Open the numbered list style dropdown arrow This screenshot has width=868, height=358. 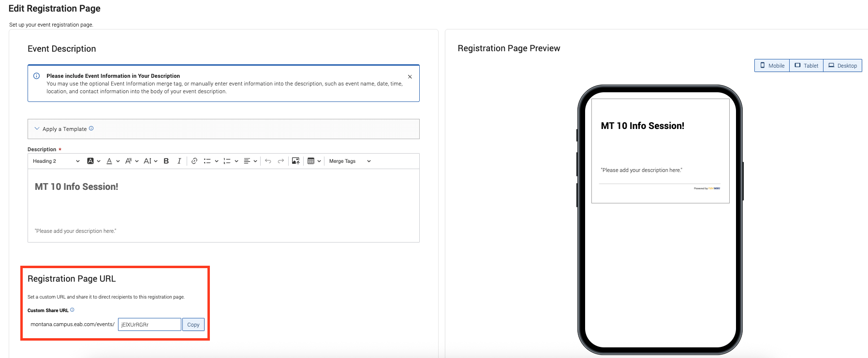pyautogui.click(x=236, y=161)
